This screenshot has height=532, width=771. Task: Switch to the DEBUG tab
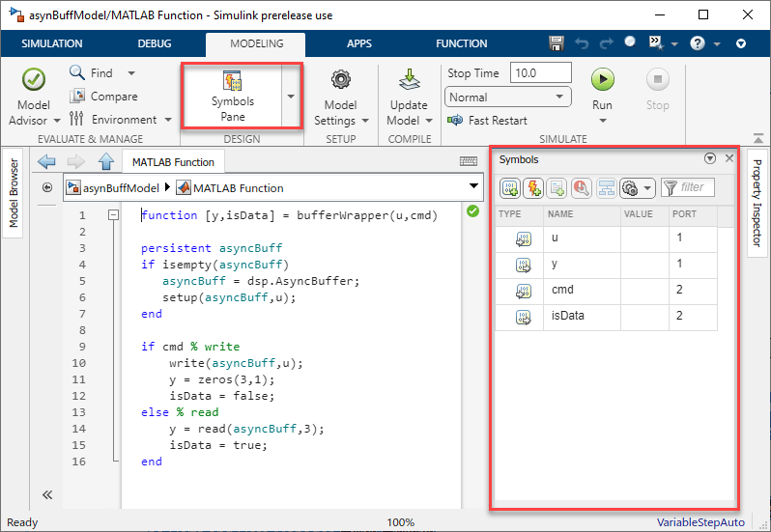pyautogui.click(x=155, y=43)
